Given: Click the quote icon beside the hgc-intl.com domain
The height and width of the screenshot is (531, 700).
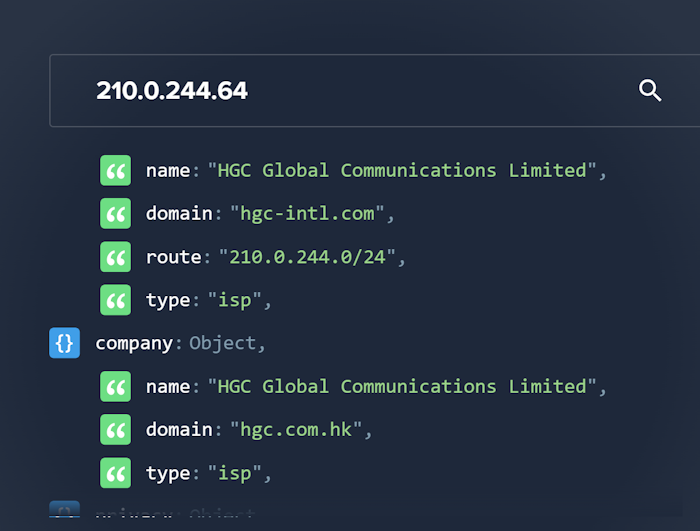Looking at the screenshot, I should coord(116,213).
